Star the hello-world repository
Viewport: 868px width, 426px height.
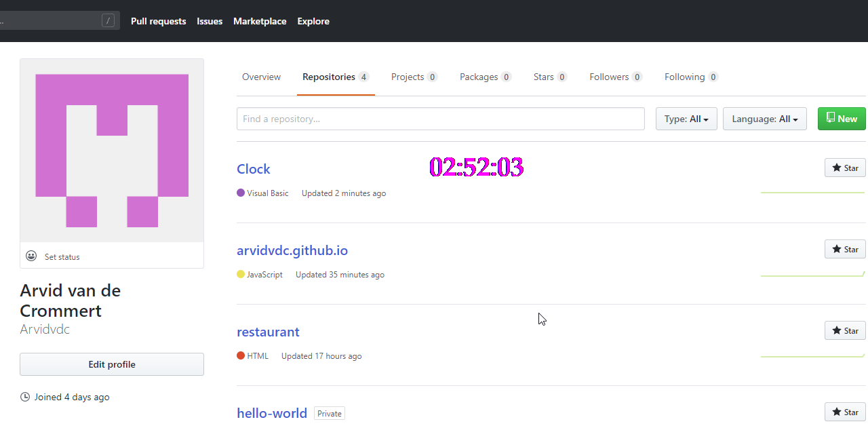pos(844,412)
